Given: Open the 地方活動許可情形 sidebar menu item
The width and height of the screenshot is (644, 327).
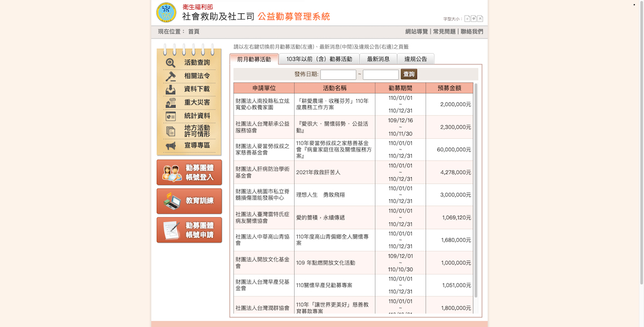Looking at the screenshot, I should coord(197,131).
